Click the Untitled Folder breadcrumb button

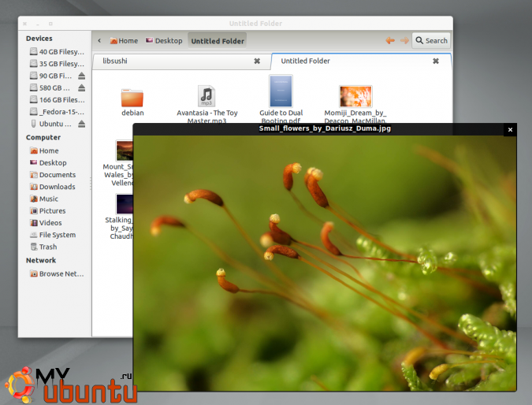coord(218,41)
